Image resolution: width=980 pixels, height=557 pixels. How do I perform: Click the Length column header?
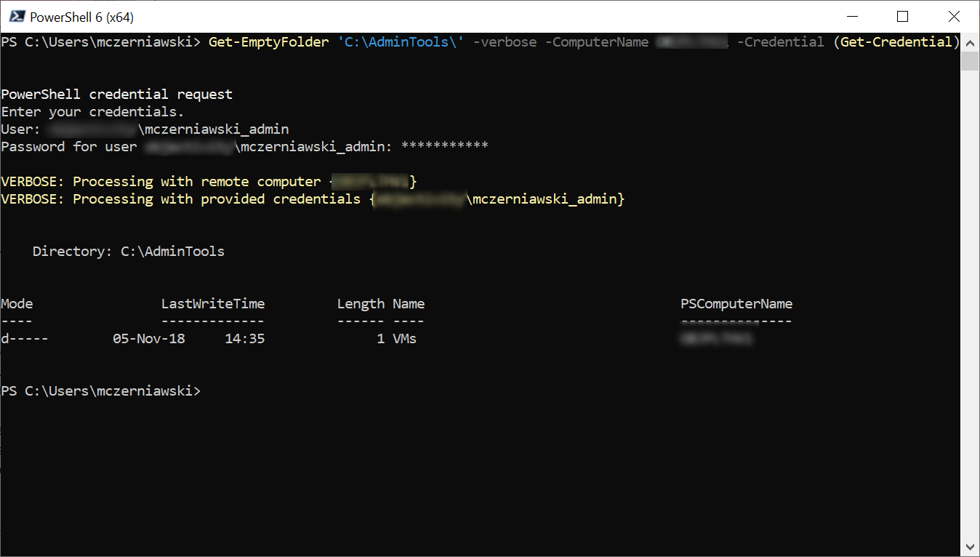click(361, 304)
